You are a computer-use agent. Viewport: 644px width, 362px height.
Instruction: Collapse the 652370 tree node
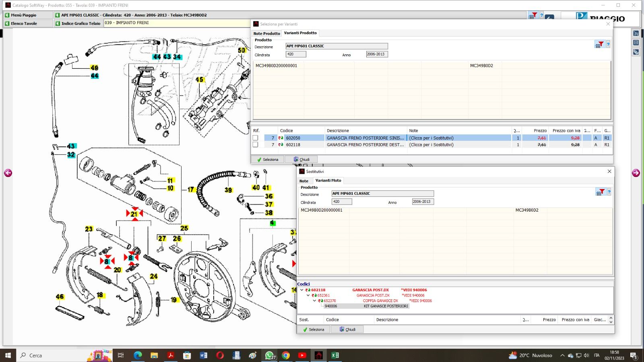(315, 301)
